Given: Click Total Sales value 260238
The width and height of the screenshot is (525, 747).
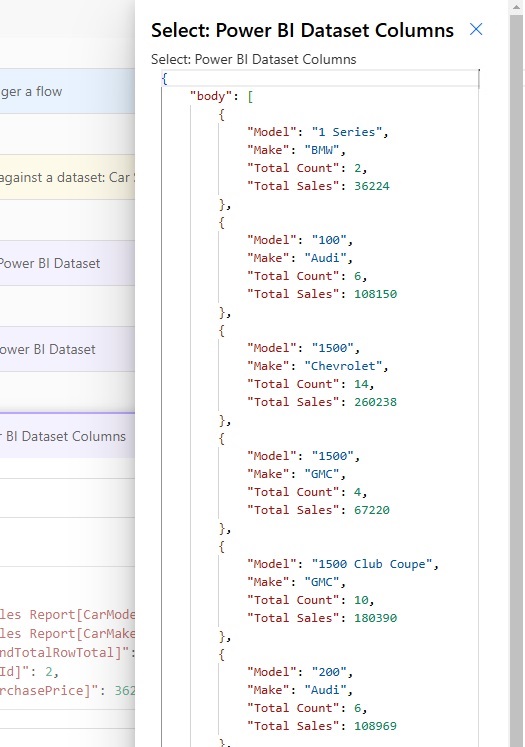Looking at the screenshot, I should pyautogui.click(x=375, y=402).
